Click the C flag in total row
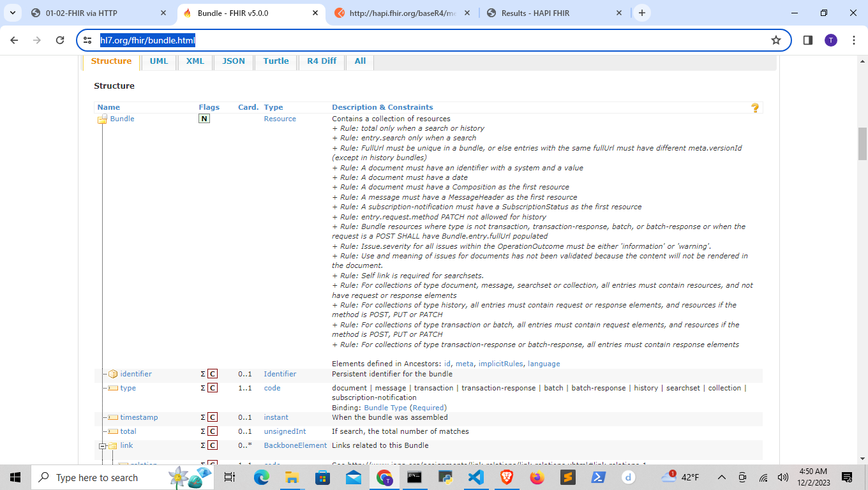The image size is (868, 490). tap(213, 431)
